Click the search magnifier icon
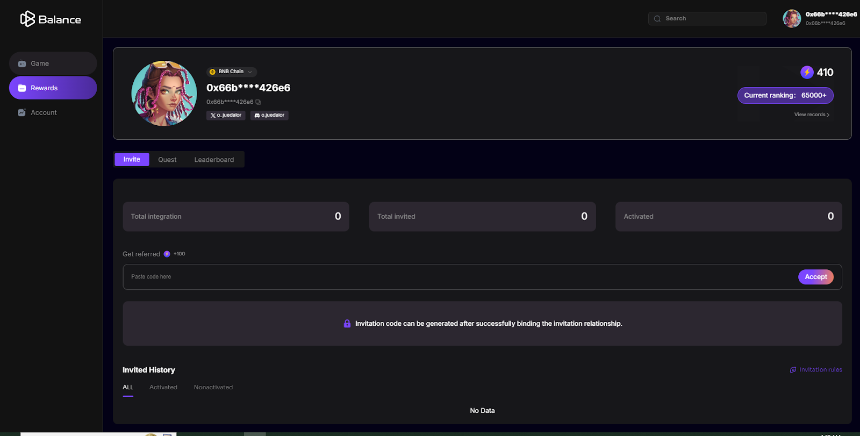The height and width of the screenshot is (436, 860). tap(657, 19)
